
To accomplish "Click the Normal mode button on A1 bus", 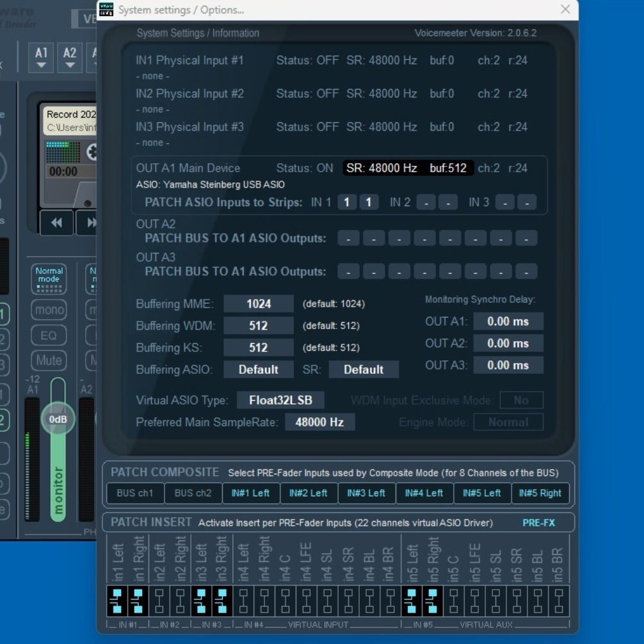I will (49, 279).
